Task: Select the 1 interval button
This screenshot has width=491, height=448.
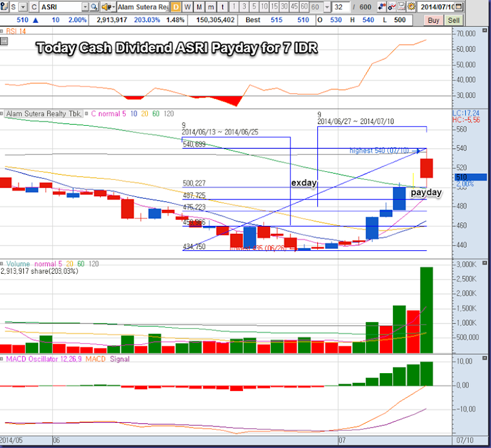Action: [234, 7]
